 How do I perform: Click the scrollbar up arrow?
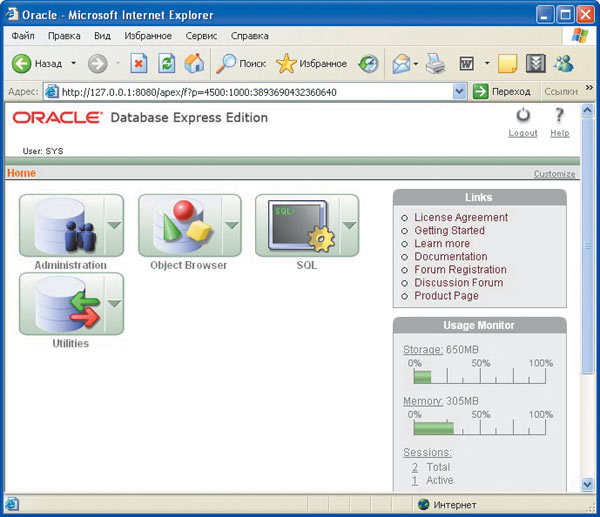click(587, 111)
